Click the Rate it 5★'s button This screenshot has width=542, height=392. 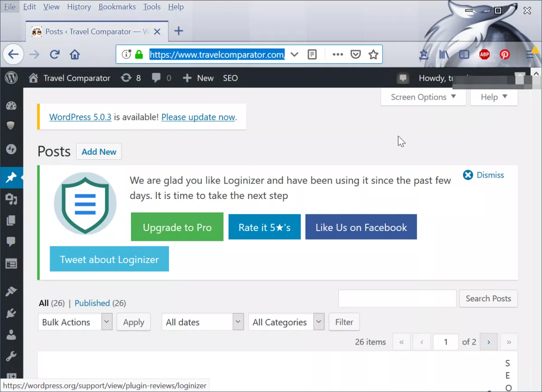point(264,227)
